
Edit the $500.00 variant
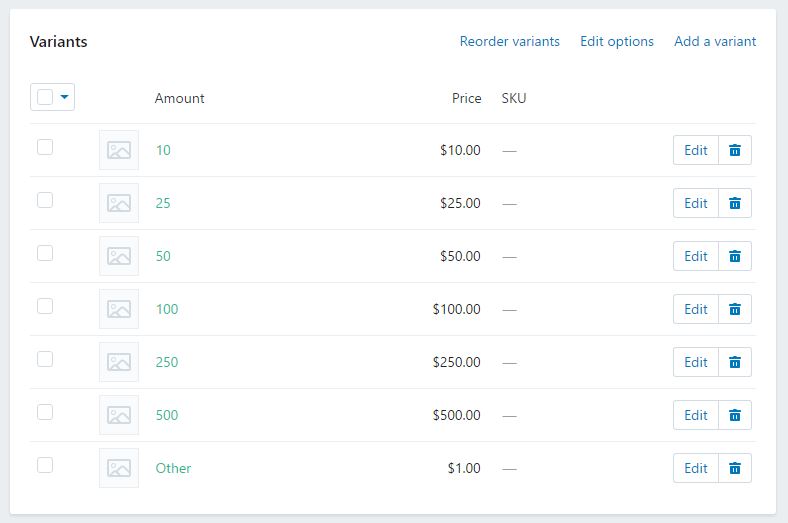[696, 415]
